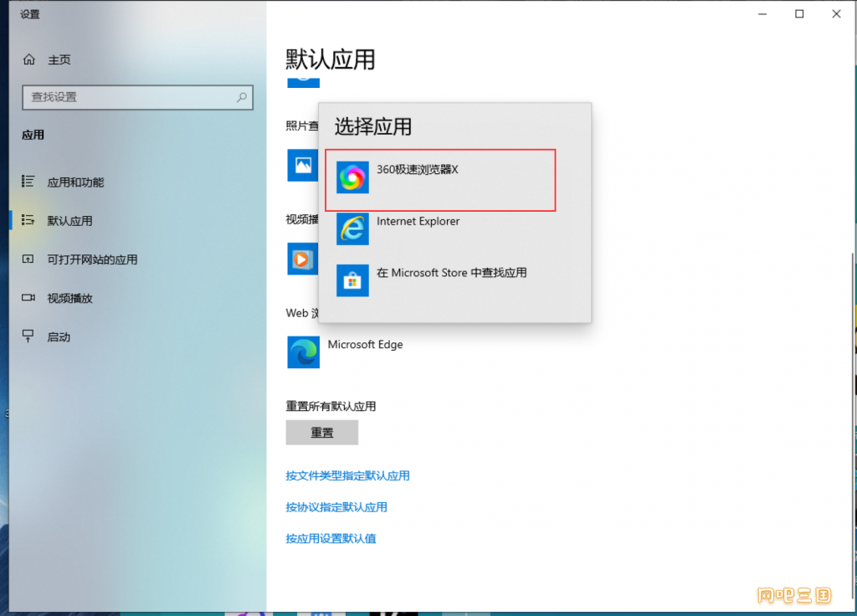
Task: Click the 视频播放 camera icon
Action: pos(28,298)
